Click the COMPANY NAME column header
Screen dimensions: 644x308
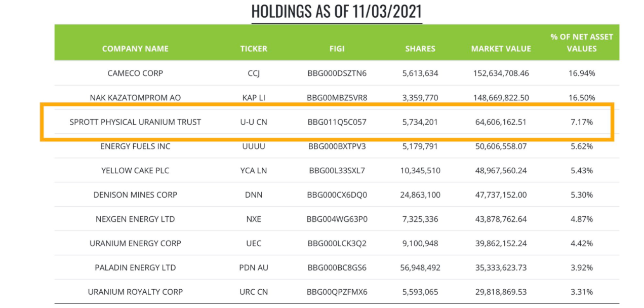click(135, 49)
